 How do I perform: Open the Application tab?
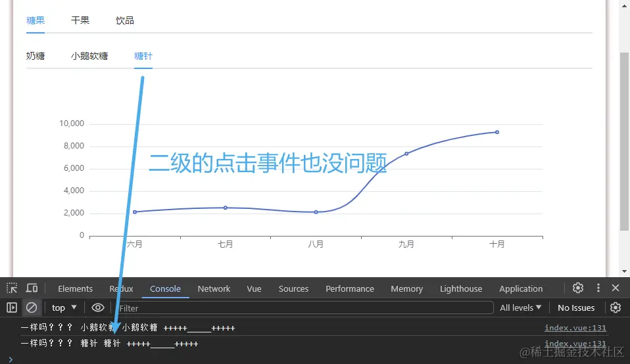[x=521, y=288]
